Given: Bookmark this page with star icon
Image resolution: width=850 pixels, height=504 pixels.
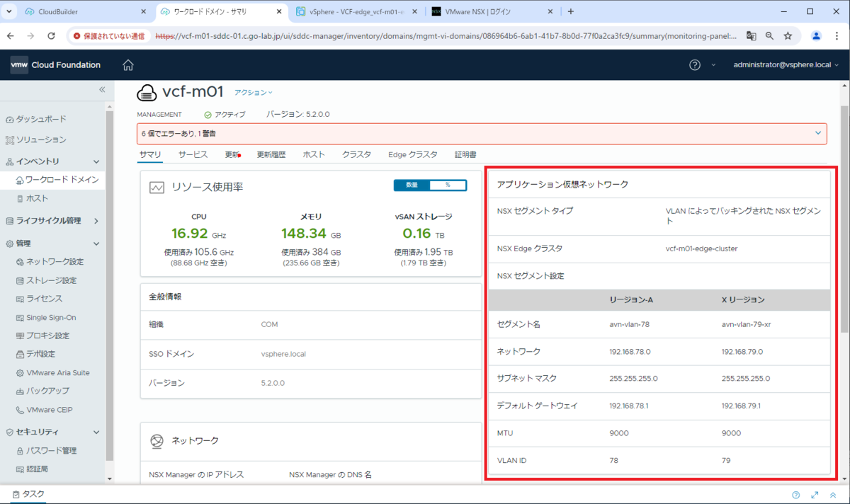Looking at the screenshot, I should 788,35.
